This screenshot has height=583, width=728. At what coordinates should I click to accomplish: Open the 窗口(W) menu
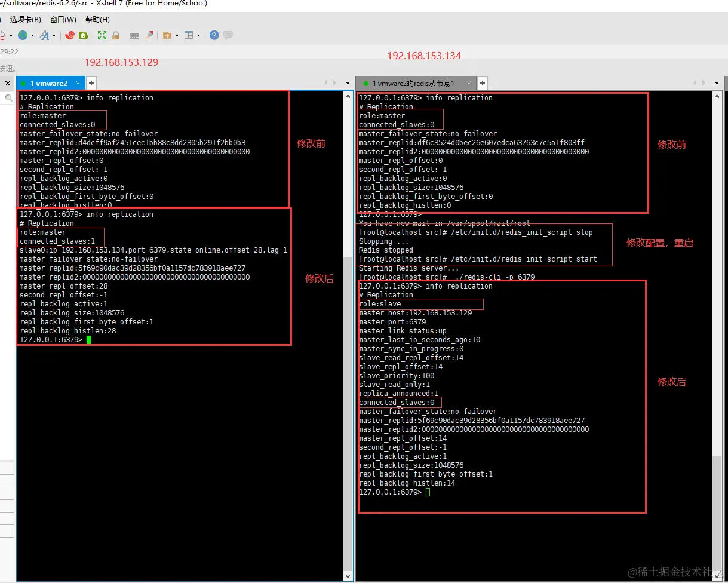[63, 20]
